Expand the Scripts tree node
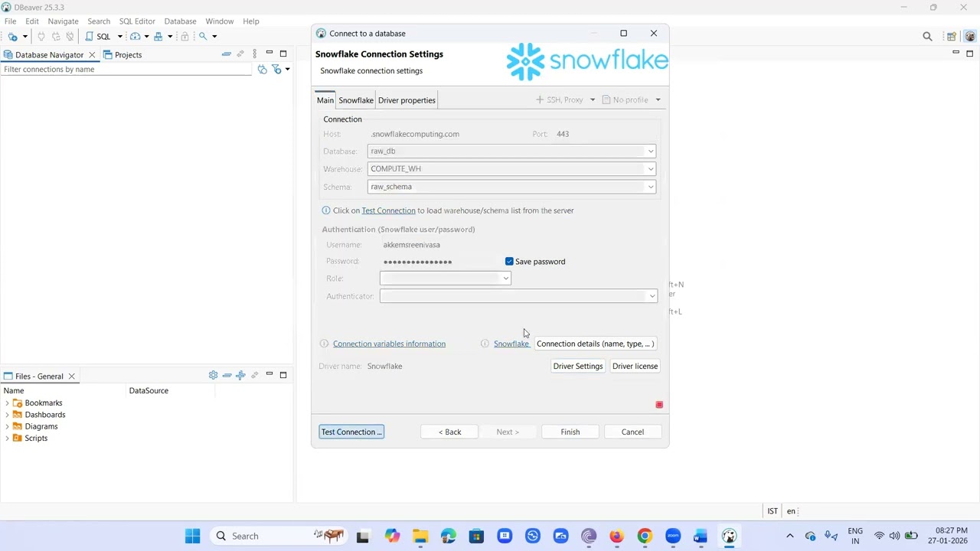This screenshot has width=980, height=551. tap(7, 439)
